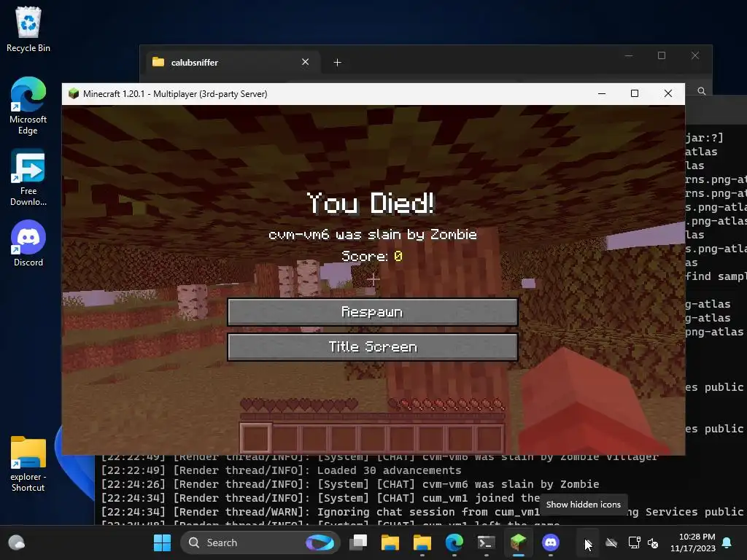This screenshot has width=747, height=560.
Task: Click the OneDrive cloud tray icon
Action: click(611, 542)
